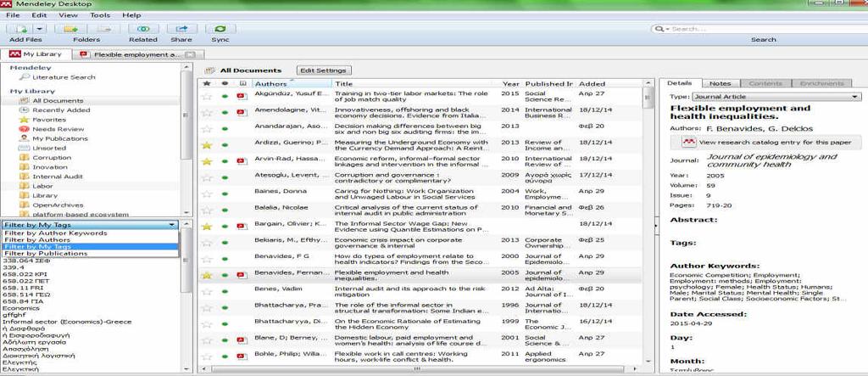Open PDF icon for Arvin-Rad row
The image size is (868, 376).
pyautogui.click(x=242, y=161)
